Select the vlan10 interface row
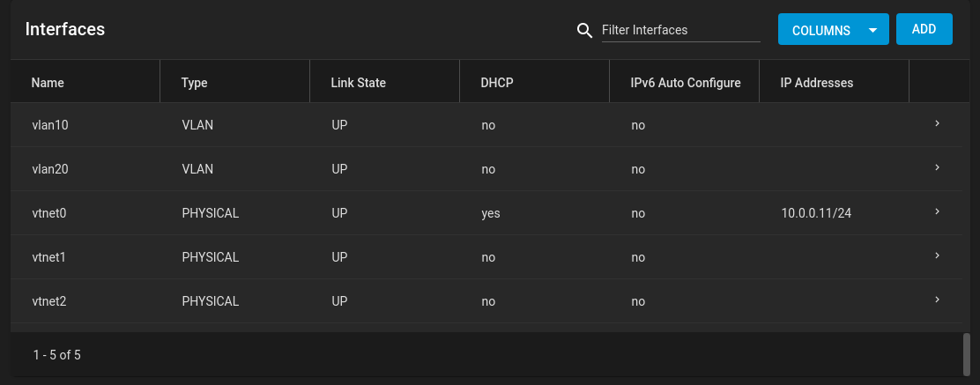 click(486, 125)
